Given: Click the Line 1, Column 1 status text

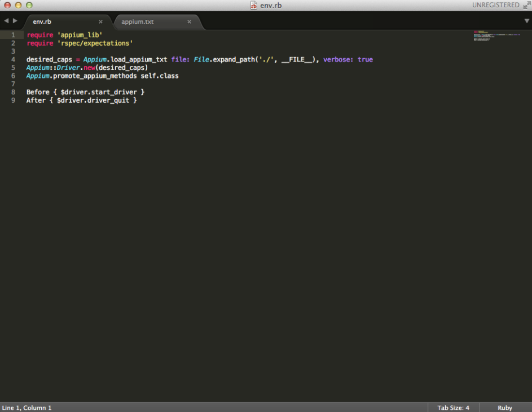Looking at the screenshot, I should [x=27, y=407].
